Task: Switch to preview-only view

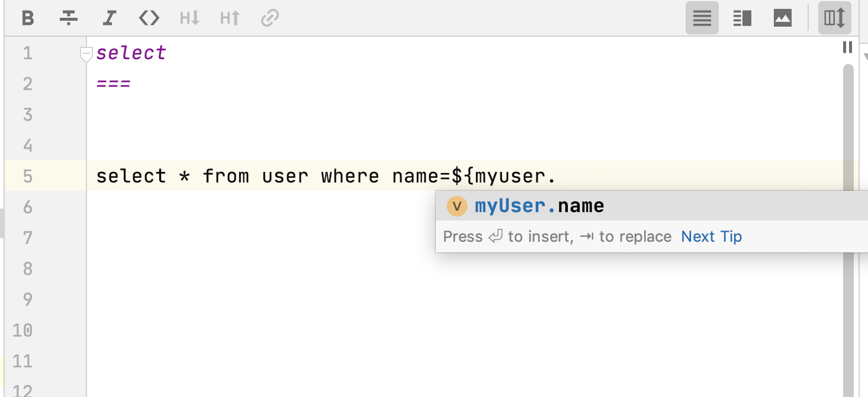Action: click(x=782, y=18)
